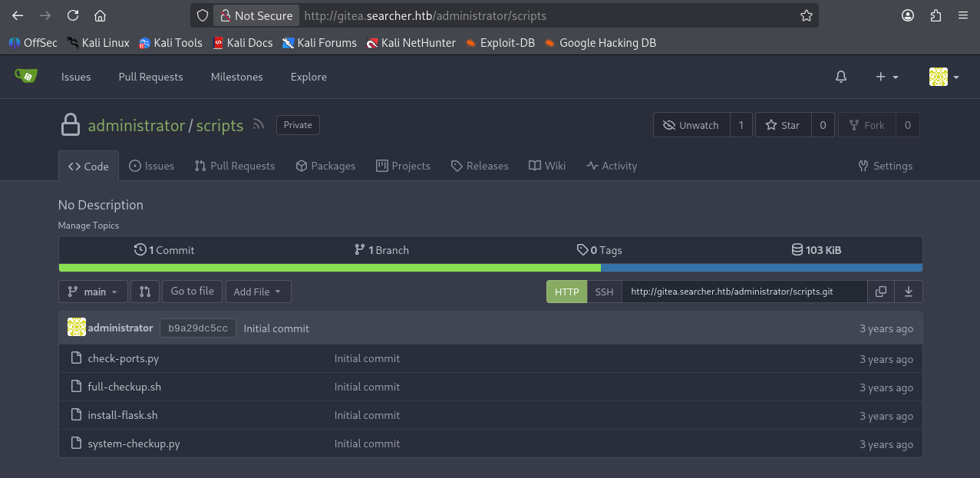The height and width of the screenshot is (478, 980).
Task: Star the scripts repository
Action: (x=783, y=125)
